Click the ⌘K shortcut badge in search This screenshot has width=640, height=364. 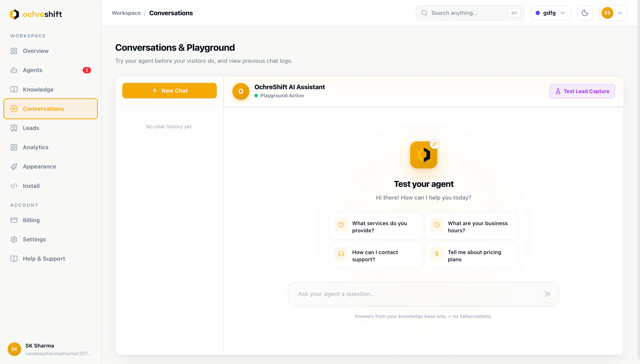point(514,13)
